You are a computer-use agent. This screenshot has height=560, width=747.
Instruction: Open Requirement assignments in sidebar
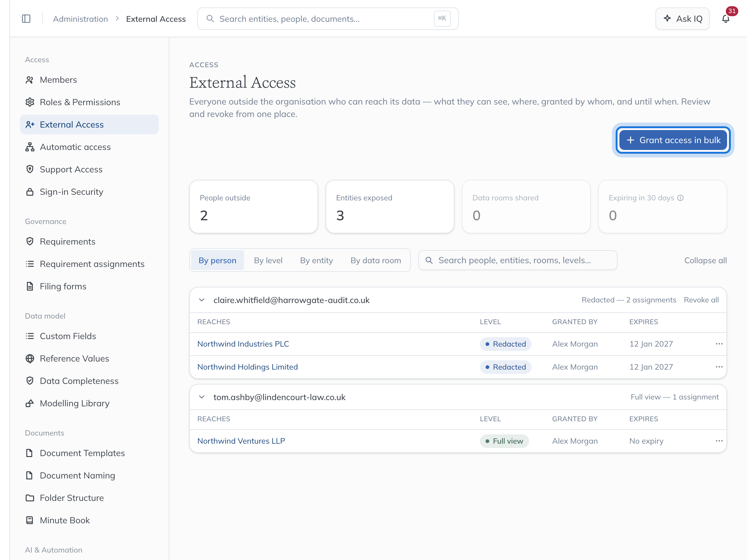coord(89,264)
